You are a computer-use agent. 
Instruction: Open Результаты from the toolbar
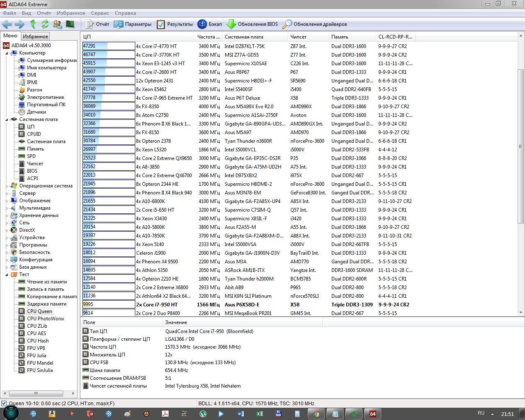point(175,24)
